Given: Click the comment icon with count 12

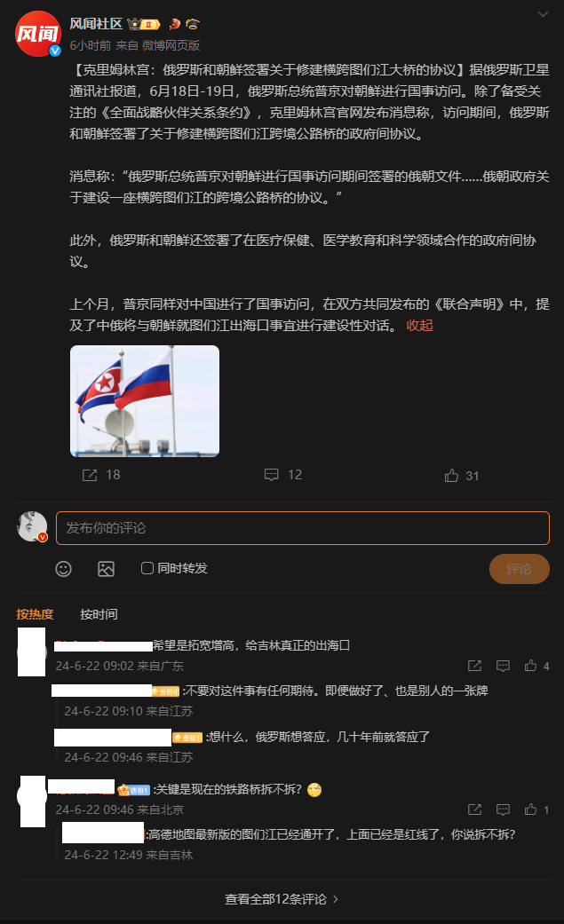Looking at the screenshot, I should tap(272, 475).
